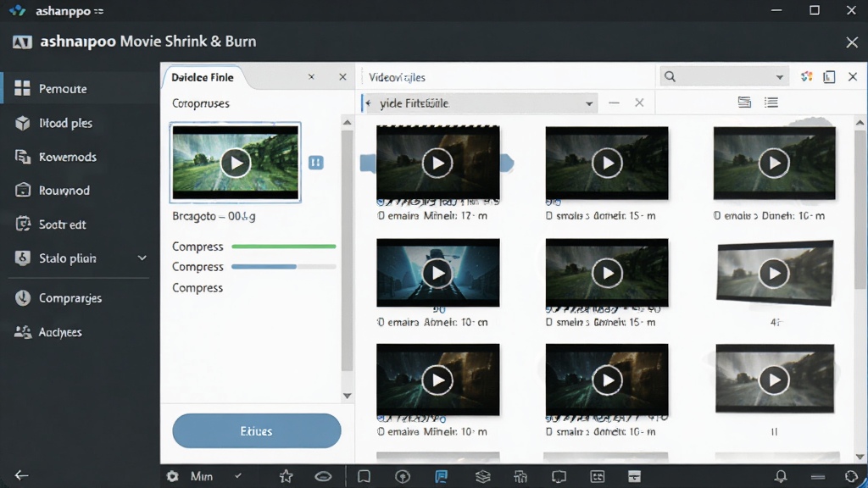Switch to the stacked rows view icon
868x488 pixels.
[x=744, y=103]
